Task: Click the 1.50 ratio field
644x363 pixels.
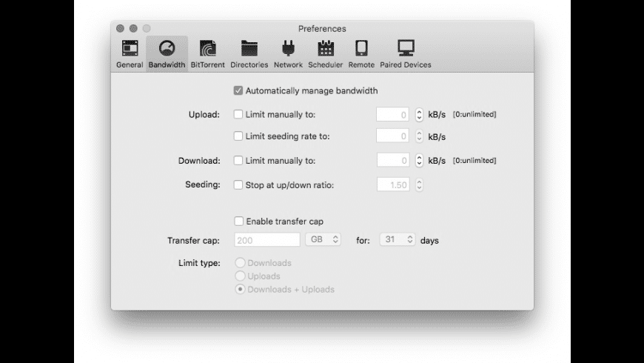Action: click(x=393, y=184)
